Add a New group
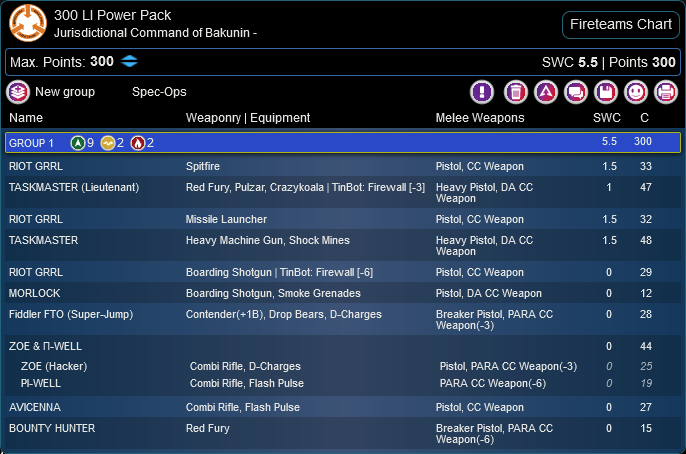The height and width of the screenshot is (454, 686). pyautogui.click(x=65, y=92)
